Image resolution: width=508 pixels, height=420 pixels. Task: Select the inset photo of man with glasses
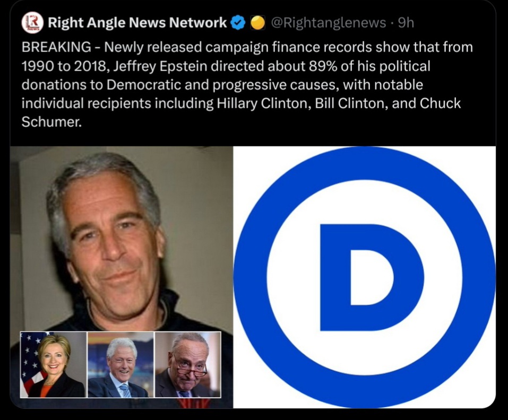188,365
